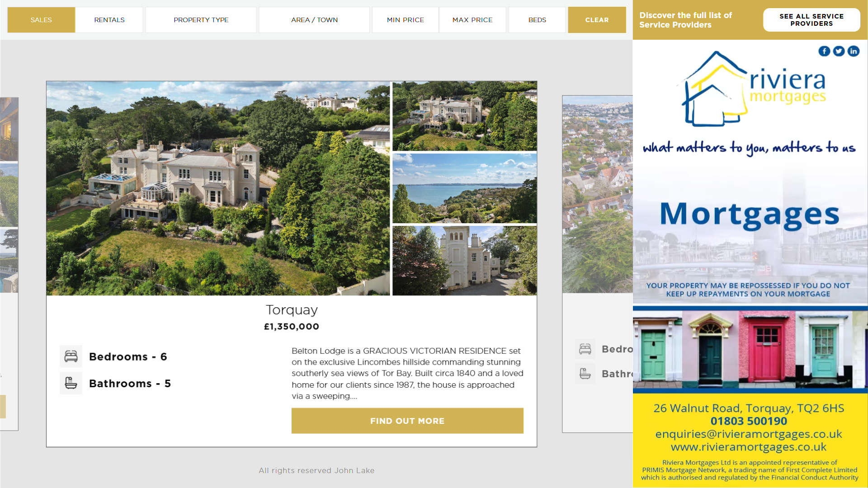Switch to Rentals listings
This screenshot has width=868, height=488.
click(x=109, y=20)
